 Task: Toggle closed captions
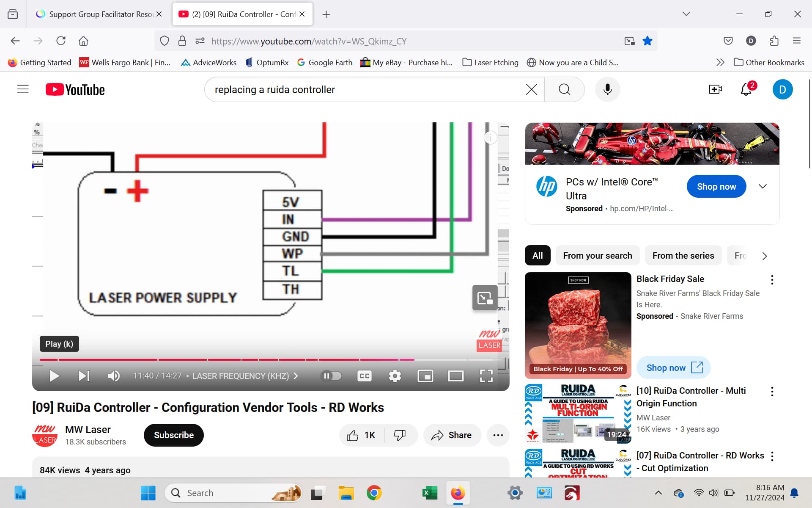pyautogui.click(x=364, y=376)
